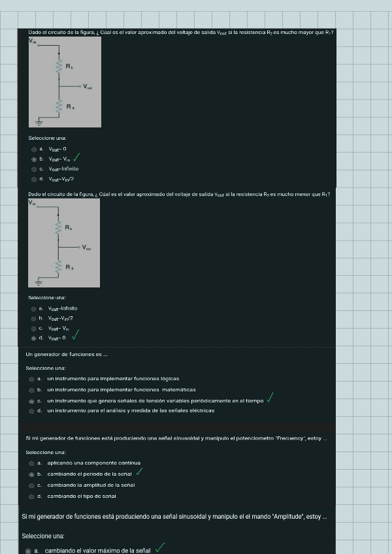
Task: Choose 'implementar funciones matemáticas' radio option
Action: (x=31, y=389)
